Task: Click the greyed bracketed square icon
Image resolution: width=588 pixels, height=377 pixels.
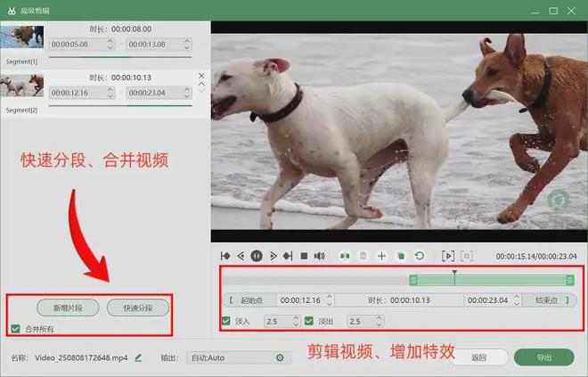Action: [467, 256]
